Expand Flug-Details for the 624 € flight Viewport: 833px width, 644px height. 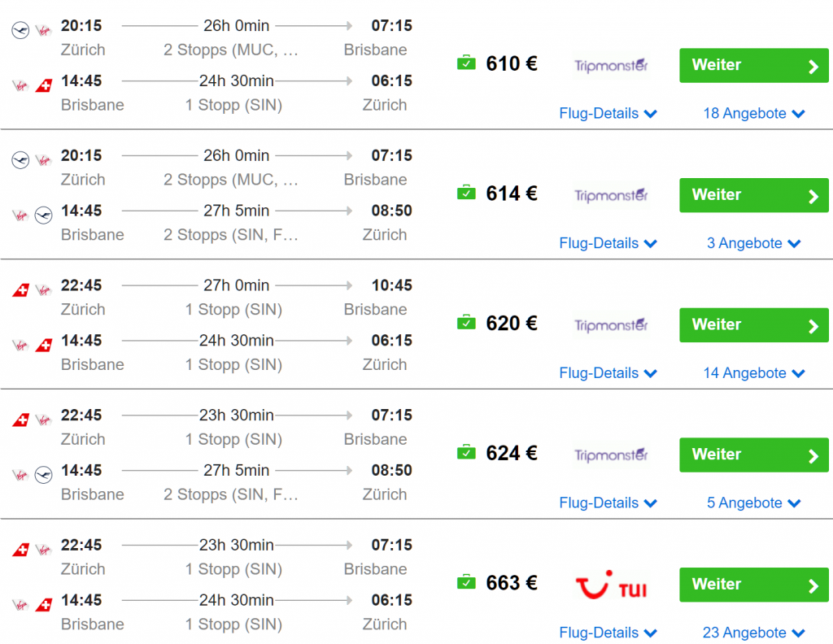(x=608, y=503)
